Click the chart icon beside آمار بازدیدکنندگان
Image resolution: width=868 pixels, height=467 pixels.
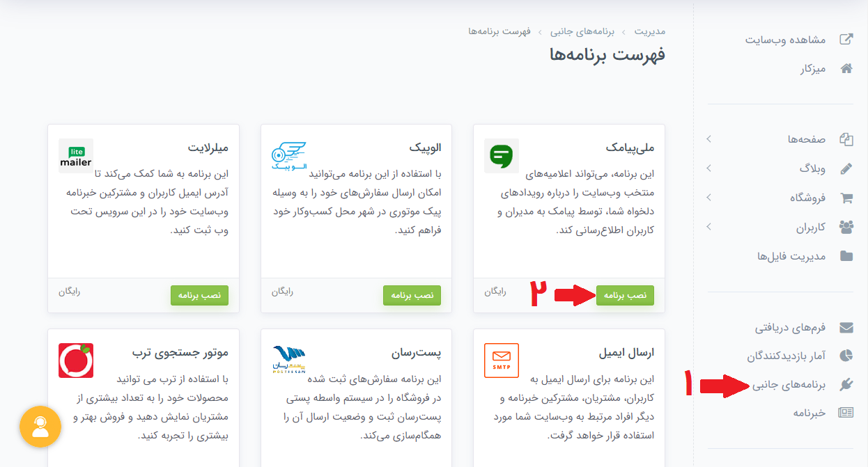tap(846, 354)
